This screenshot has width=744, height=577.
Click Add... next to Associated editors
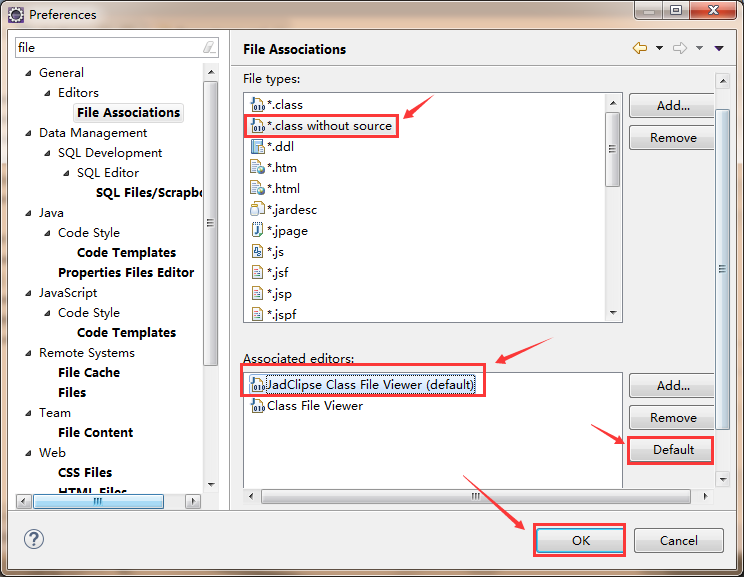click(672, 385)
